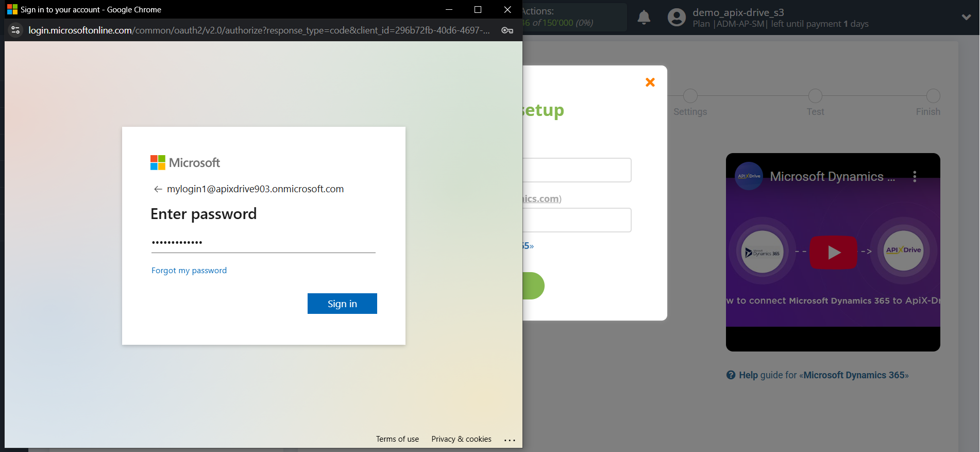Click the help question-mark icon beside Help guide
Image resolution: width=980 pixels, height=452 pixels.
click(731, 375)
